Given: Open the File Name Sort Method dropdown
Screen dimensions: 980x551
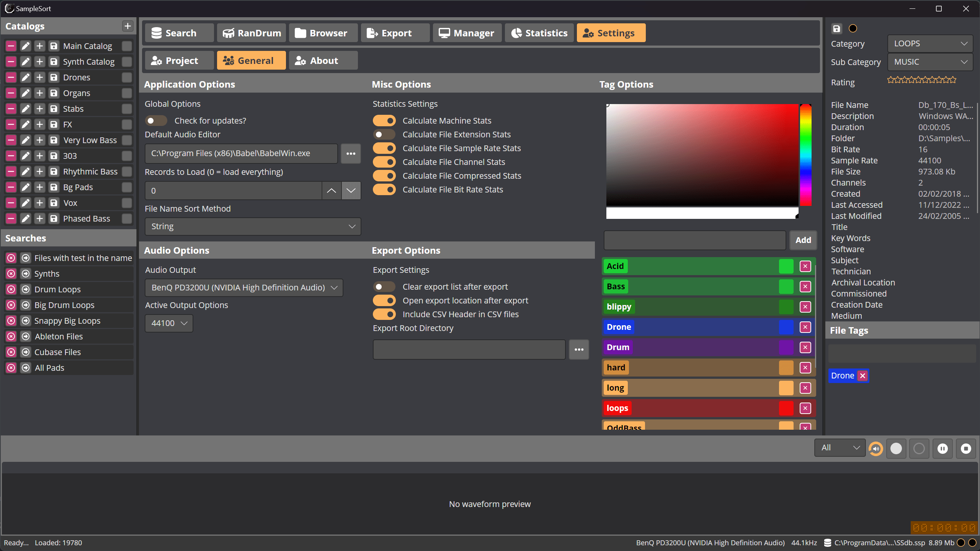Looking at the screenshot, I should [253, 227].
